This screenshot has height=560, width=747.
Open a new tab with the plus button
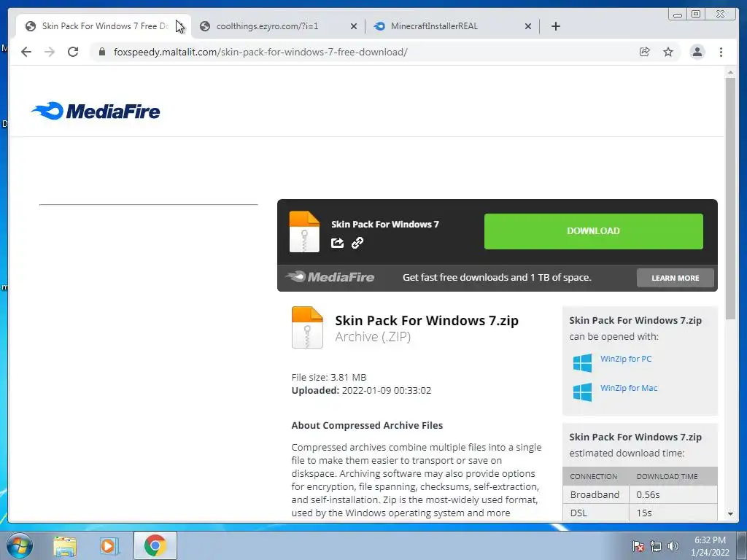(555, 26)
